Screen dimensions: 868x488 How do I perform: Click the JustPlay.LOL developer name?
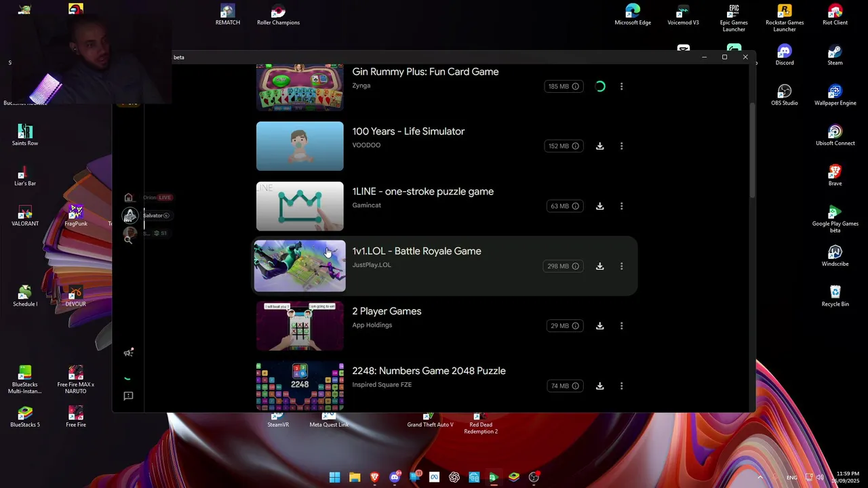pos(372,265)
